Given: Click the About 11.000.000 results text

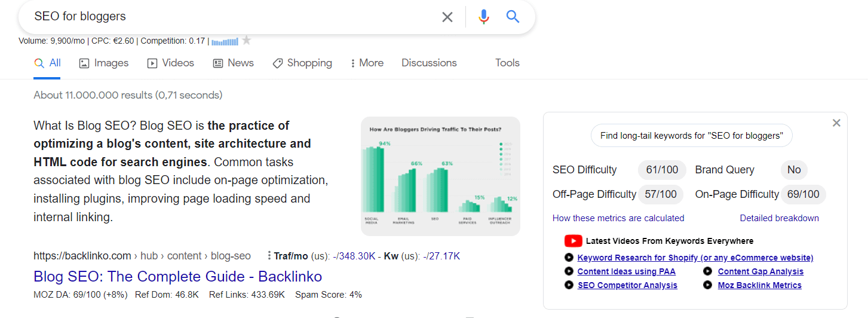Looking at the screenshot, I should click(x=128, y=95).
